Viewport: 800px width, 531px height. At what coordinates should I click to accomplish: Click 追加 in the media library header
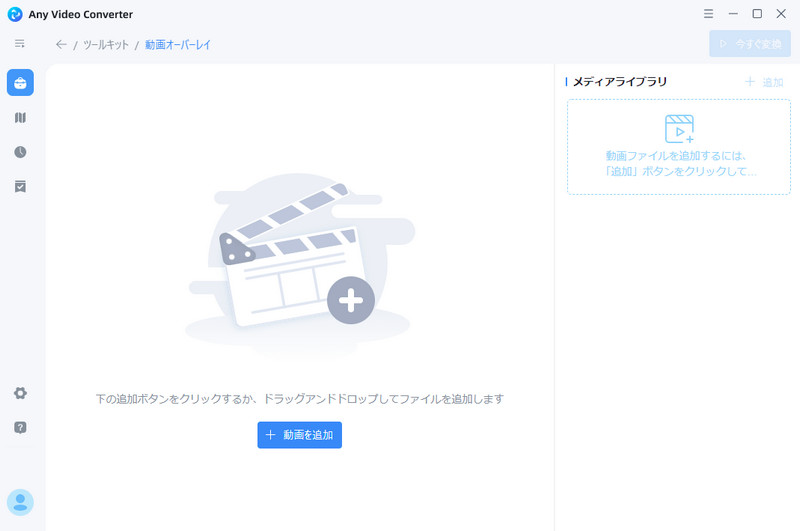pyautogui.click(x=764, y=82)
